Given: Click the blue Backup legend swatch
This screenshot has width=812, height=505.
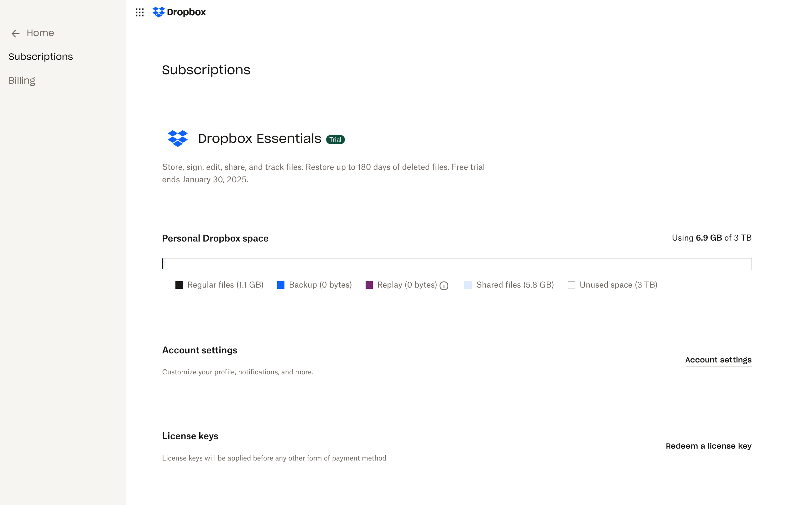Looking at the screenshot, I should [x=281, y=285].
